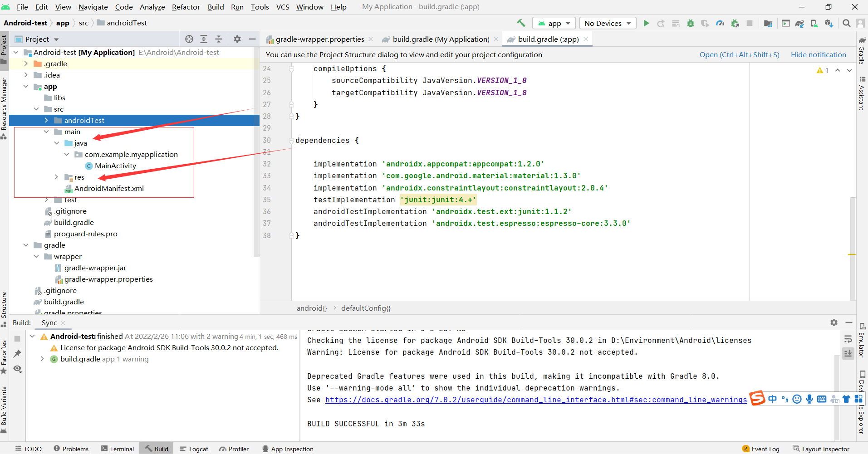Viewport: 868px width, 454px height.
Task: Open the SDK Manager cube icon
Action: coord(829,23)
